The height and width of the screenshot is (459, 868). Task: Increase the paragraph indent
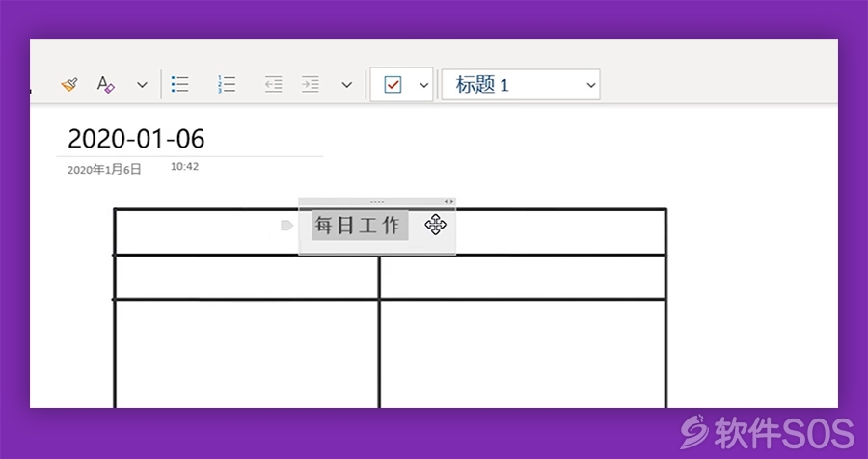pyautogui.click(x=310, y=85)
